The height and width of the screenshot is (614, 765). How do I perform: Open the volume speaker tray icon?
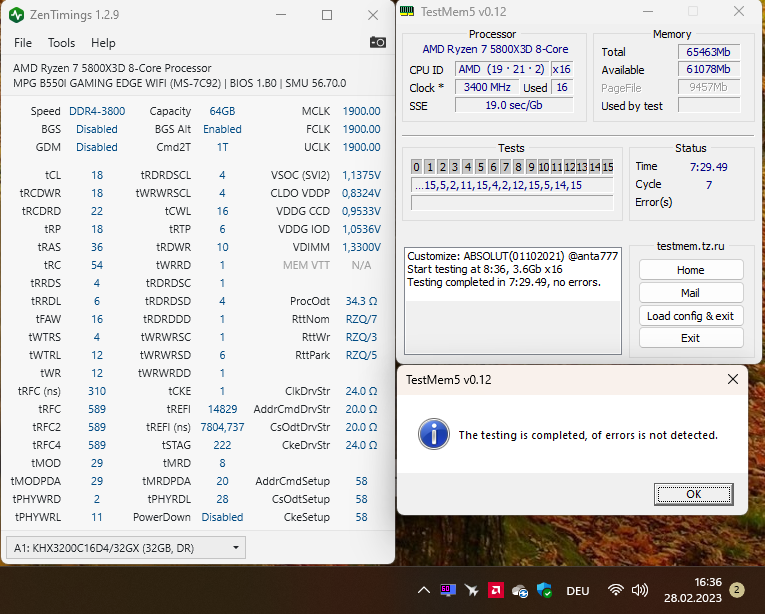(x=640, y=591)
